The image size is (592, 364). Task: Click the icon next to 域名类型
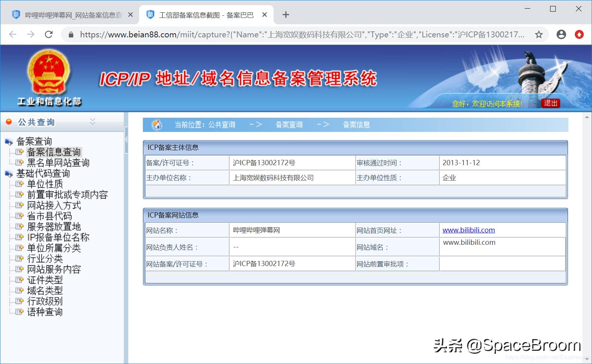pyautogui.click(x=19, y=290)
